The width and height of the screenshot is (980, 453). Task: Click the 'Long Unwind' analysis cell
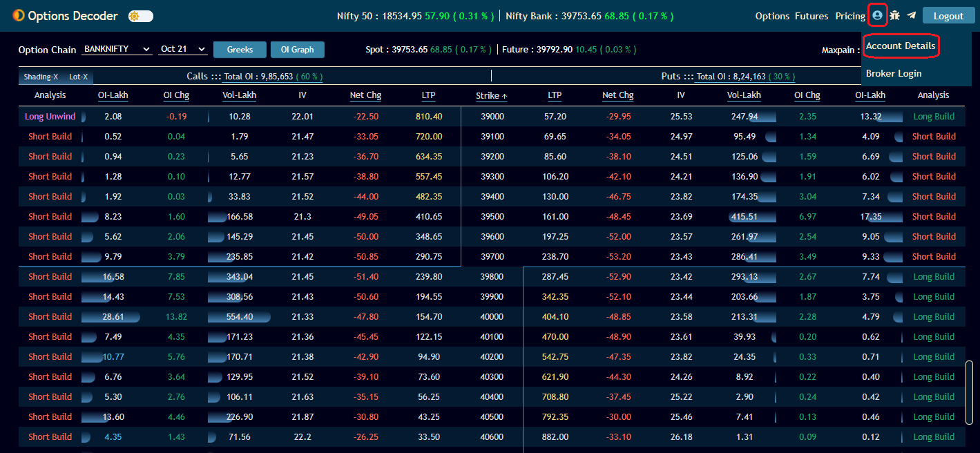[x=50, y=117]
